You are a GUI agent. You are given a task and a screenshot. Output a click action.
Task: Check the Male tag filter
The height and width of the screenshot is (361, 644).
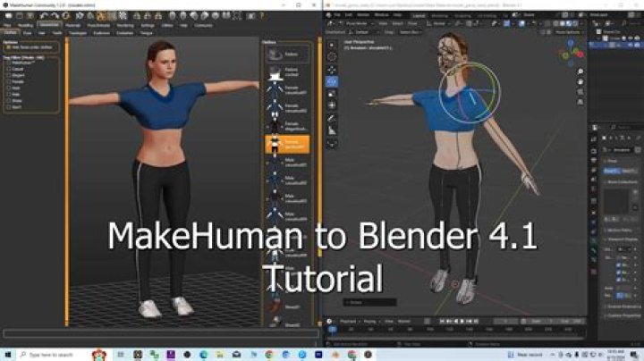[x=9, y=95]
